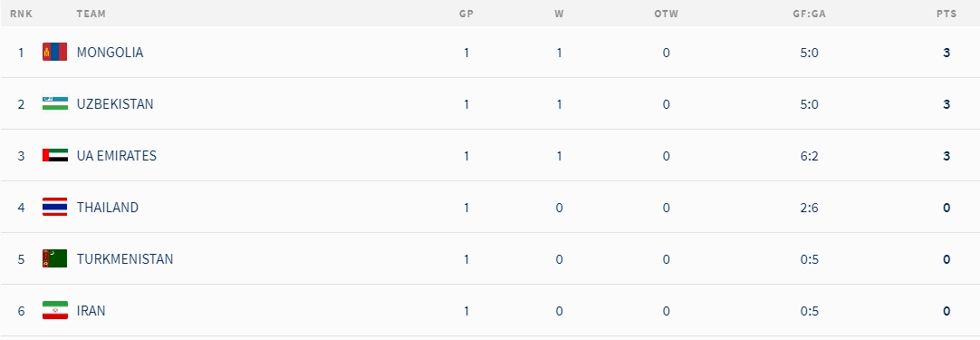Click the Thailand flag icon

coord(55,208)
